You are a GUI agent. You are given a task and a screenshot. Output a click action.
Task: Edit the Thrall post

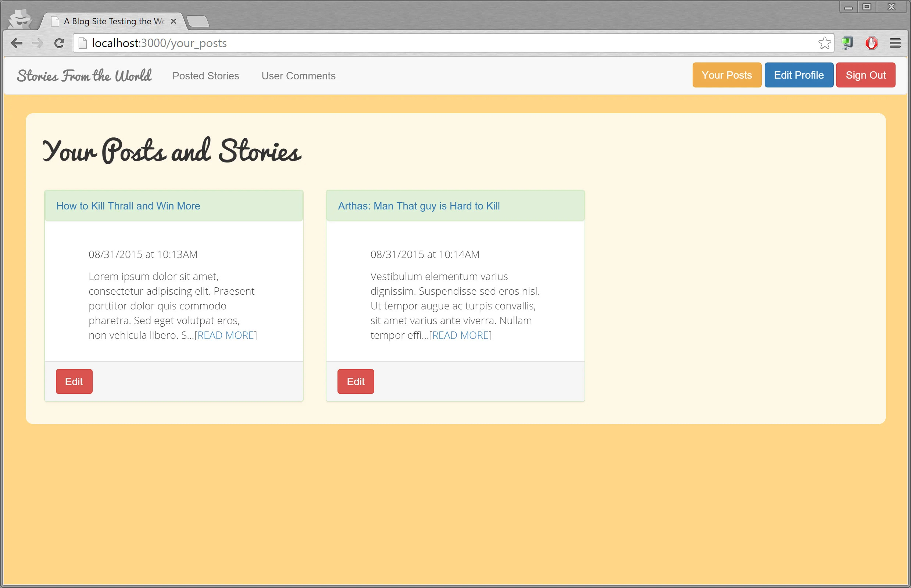point(74,381)
